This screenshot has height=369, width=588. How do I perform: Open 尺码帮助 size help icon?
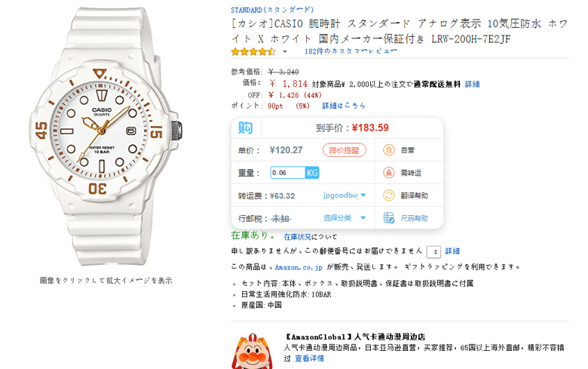(389, 218)
